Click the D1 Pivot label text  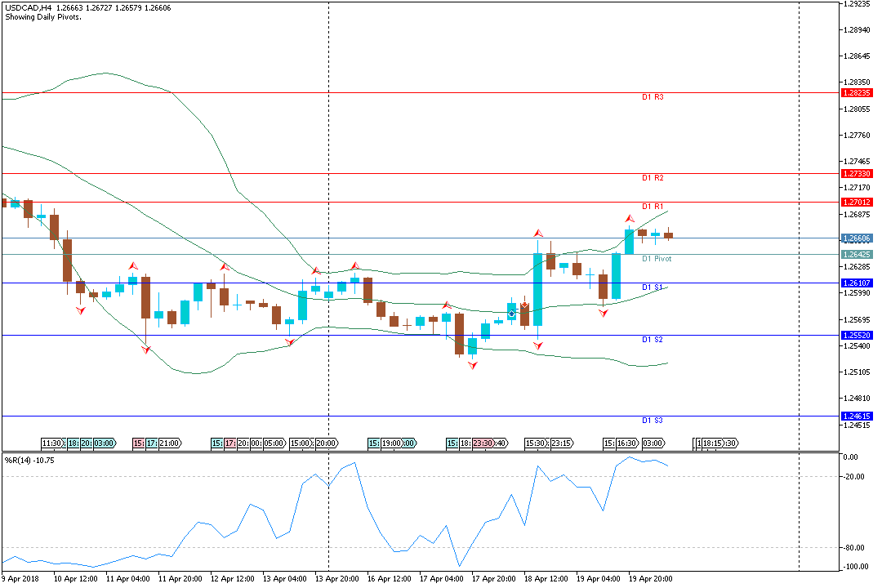[657, 259]
